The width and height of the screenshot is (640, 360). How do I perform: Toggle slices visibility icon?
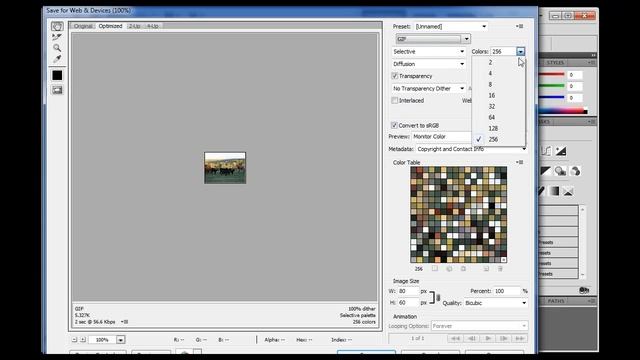[57, 90]
